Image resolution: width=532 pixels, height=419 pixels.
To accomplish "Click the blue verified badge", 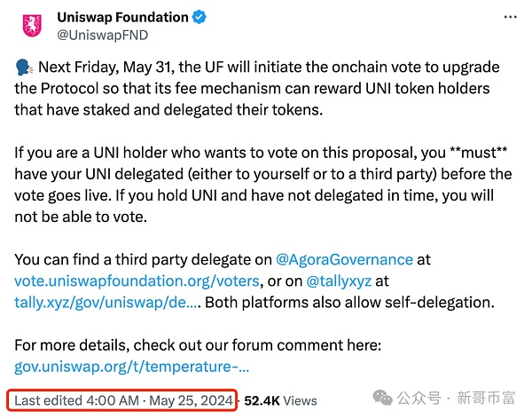I will click(x=202, y=18).
